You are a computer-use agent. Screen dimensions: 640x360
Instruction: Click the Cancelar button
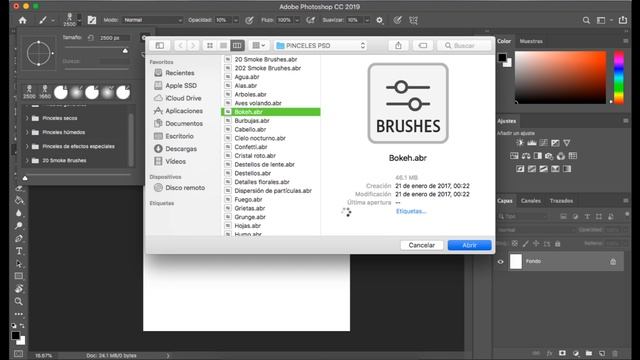click(422, 245)
